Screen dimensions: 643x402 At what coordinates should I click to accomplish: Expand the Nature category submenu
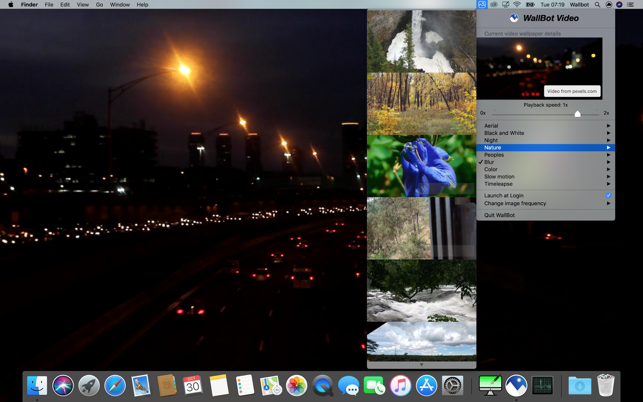coord(545,147)
